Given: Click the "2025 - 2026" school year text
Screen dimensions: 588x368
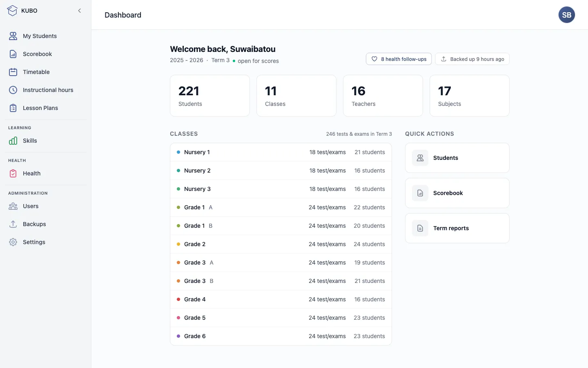Looking at the screenshot, I should click(x=187, y=60).
